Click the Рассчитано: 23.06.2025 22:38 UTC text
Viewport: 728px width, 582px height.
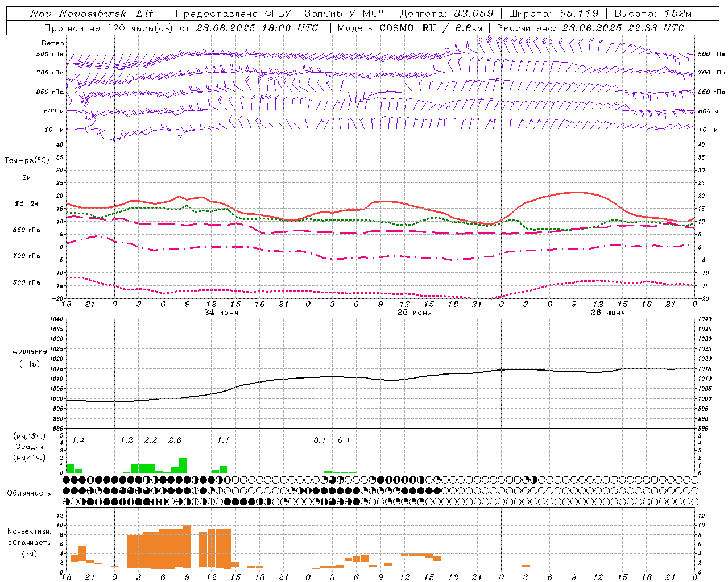(x=591, y=28)
